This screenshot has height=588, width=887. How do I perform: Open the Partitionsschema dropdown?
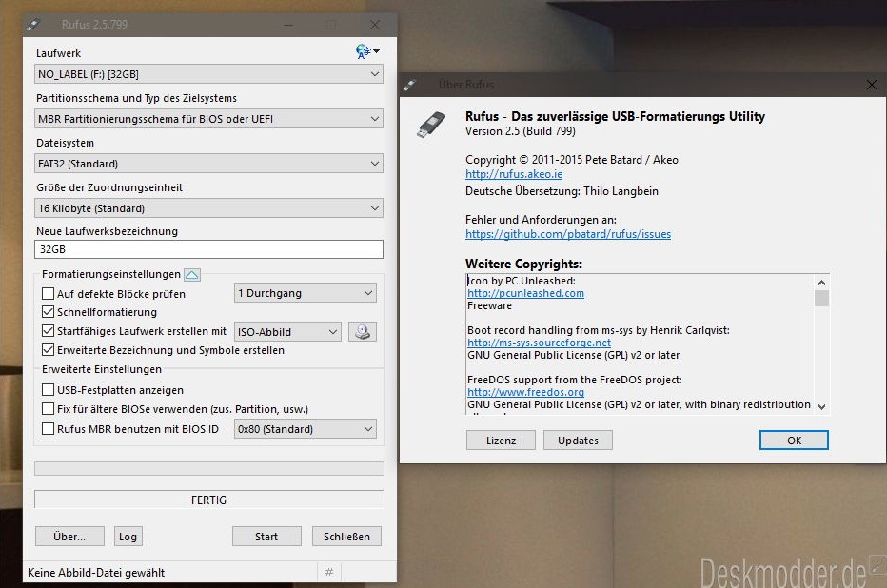pyautogui.click(x=209, y=119)
